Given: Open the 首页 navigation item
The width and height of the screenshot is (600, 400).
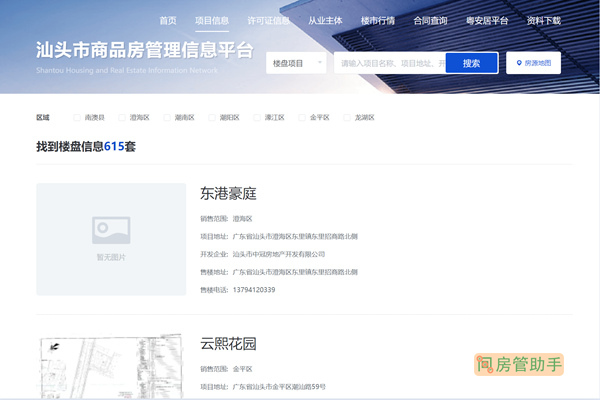Looking at the screenshot, I should 168,21.
